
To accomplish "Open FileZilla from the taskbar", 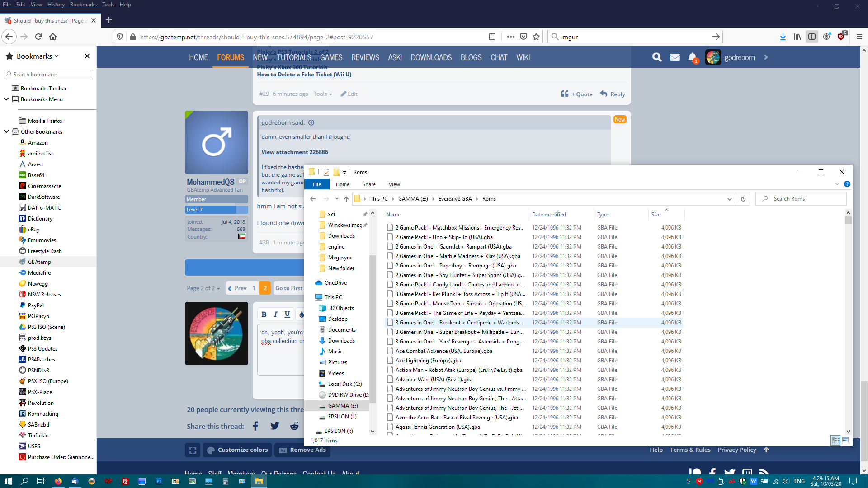I will point(125,481).
